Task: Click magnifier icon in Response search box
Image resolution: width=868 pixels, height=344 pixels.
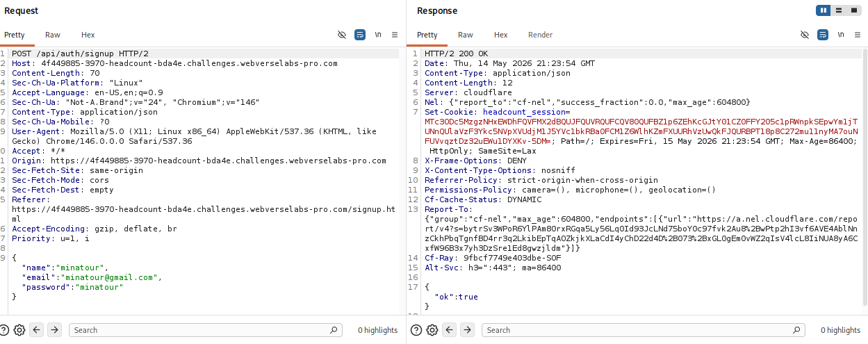Action: coord(798,330)
